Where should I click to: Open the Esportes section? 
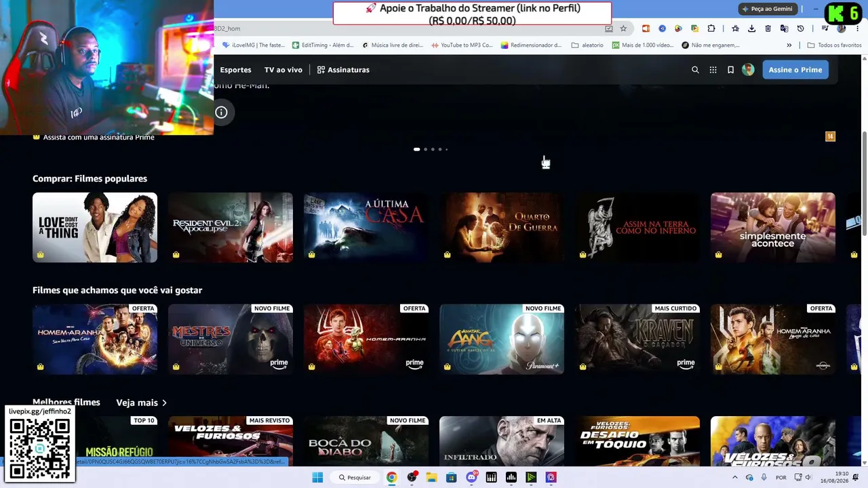(235, 70)
